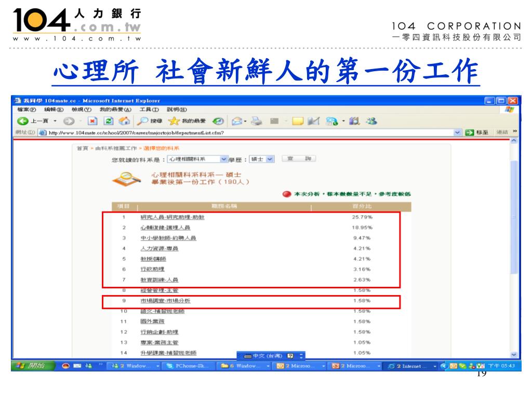Open the 行政助理 job link
Viewport: 532px width, 399px height.
(x=152, y=270)
